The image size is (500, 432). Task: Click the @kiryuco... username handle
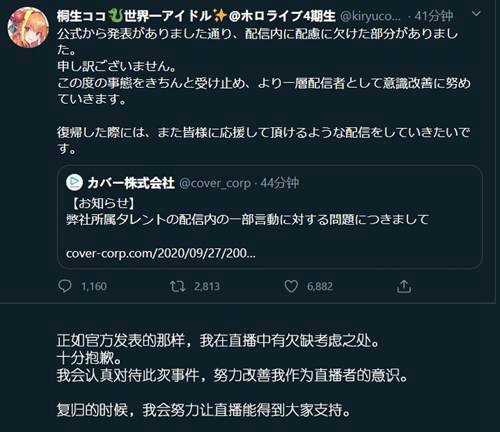pyautogui.click(x=370, y=16)
